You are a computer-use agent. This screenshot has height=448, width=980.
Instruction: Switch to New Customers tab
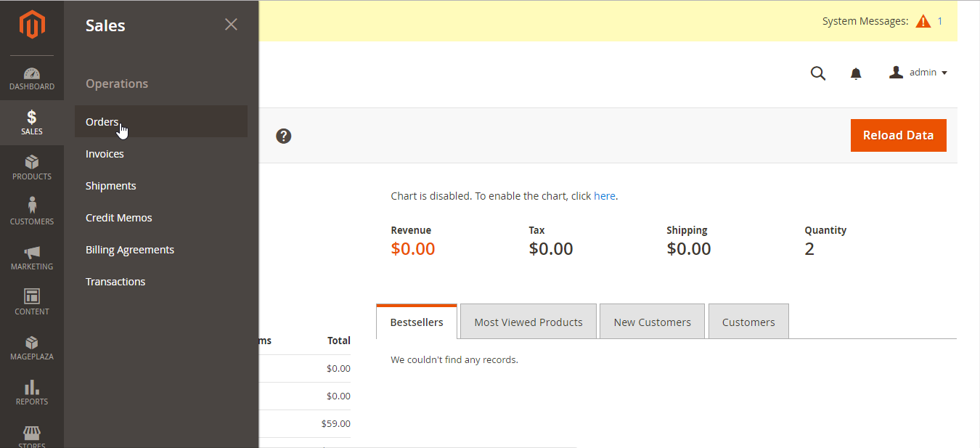tap(652, 322)
